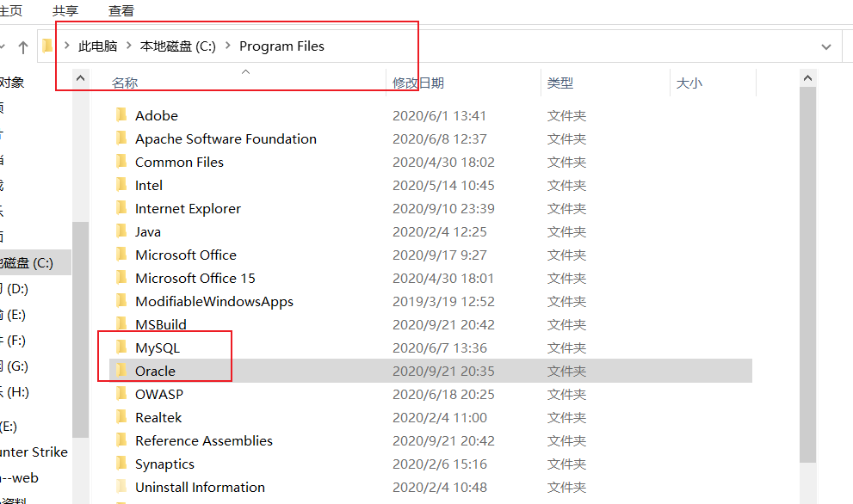Image resolution: width=853 pixels, height=504 pixels.
Task: Click the OWASP folder icon
Action: [121, 394]
